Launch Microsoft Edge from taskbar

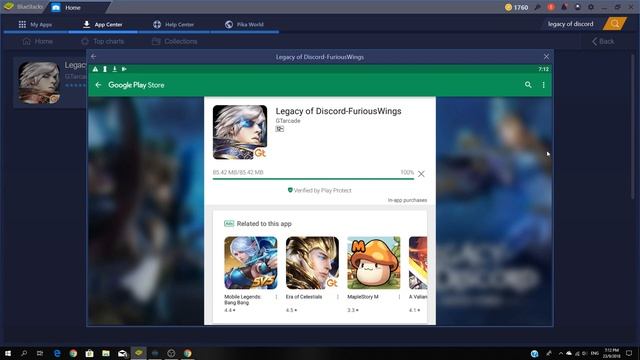(57, 353)
